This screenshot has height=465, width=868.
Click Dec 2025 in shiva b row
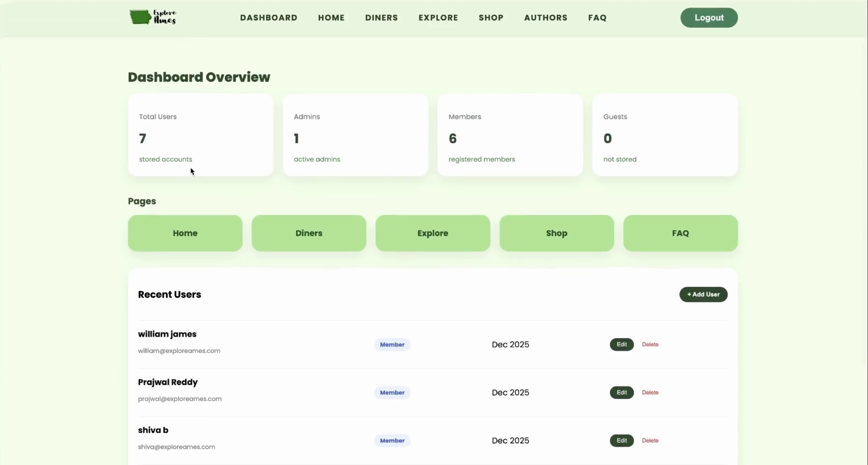click(510, 440)
